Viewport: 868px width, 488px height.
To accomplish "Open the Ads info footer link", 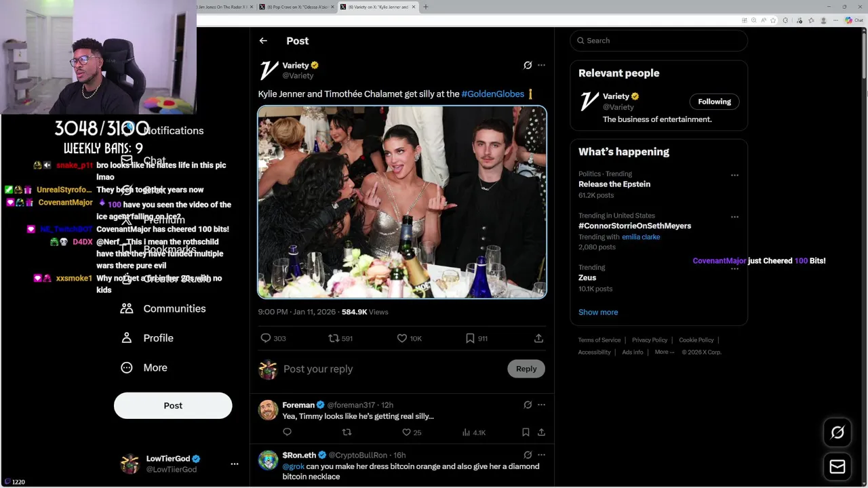I will pos(633,352).
